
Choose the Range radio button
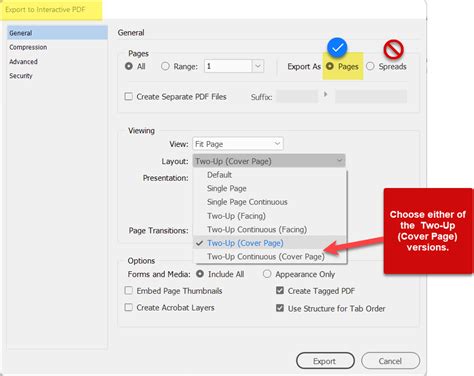coord(165,66)
